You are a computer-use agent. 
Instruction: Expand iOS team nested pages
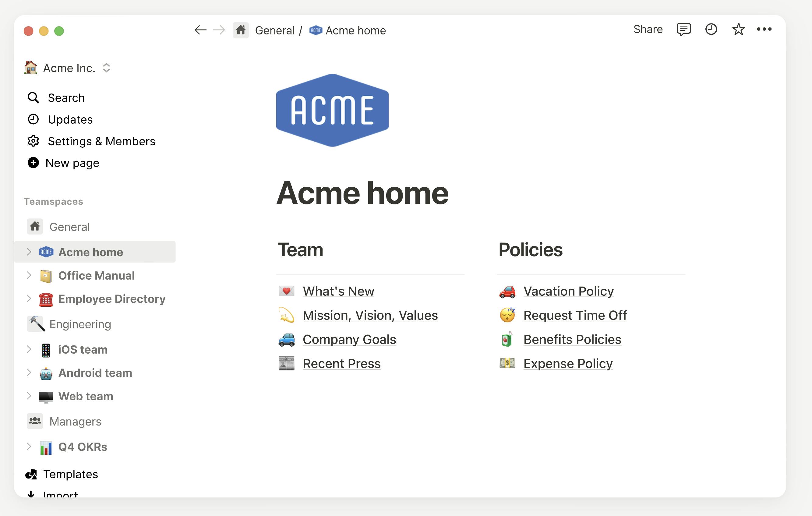point(29,349)
